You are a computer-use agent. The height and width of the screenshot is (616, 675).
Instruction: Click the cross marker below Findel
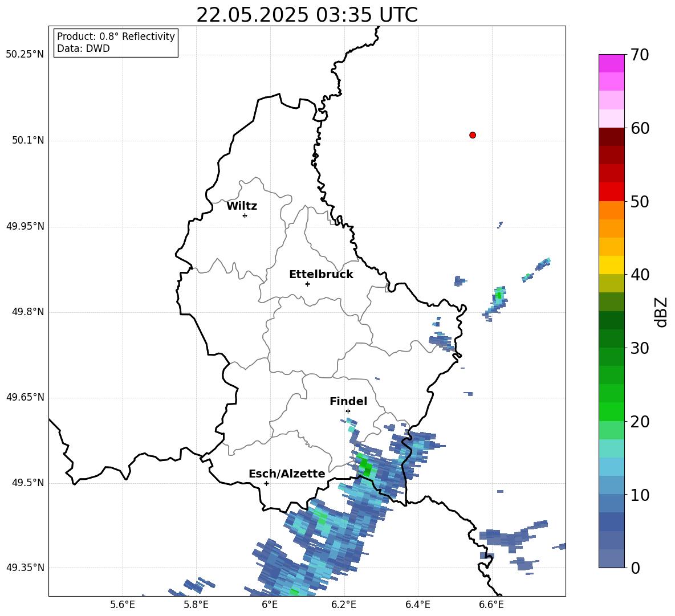point(348,411)
